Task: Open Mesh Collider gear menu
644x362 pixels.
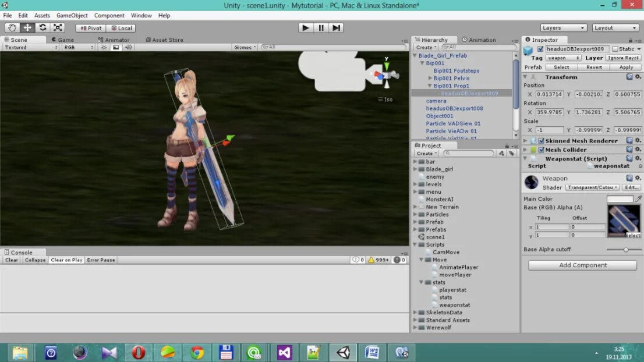Action: (638, 150)
